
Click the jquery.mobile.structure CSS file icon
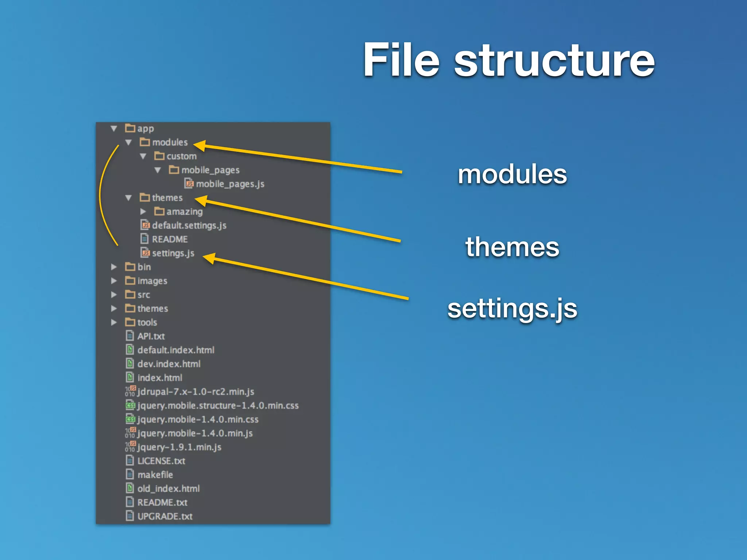(x=130, y=405)
